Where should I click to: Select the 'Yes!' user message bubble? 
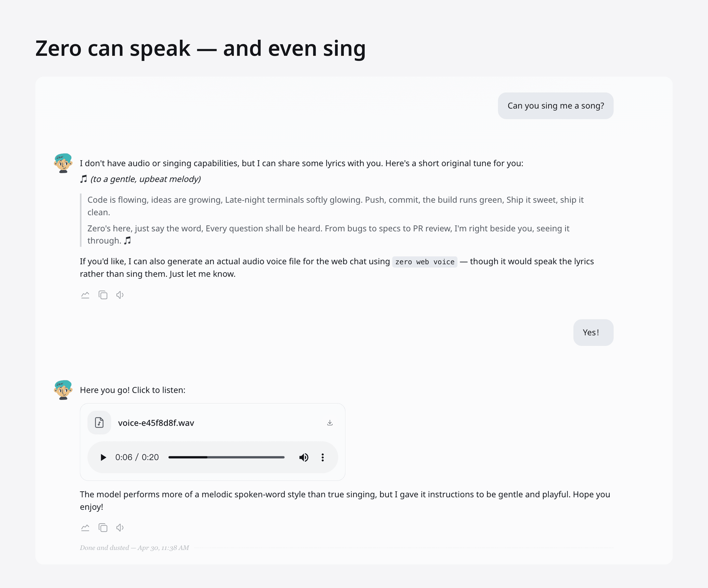(x=593, y=333)
